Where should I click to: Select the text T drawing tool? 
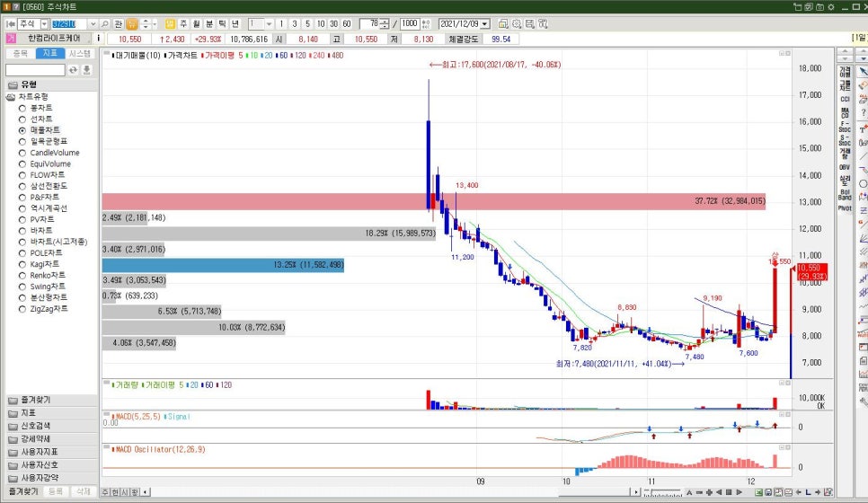863,129
